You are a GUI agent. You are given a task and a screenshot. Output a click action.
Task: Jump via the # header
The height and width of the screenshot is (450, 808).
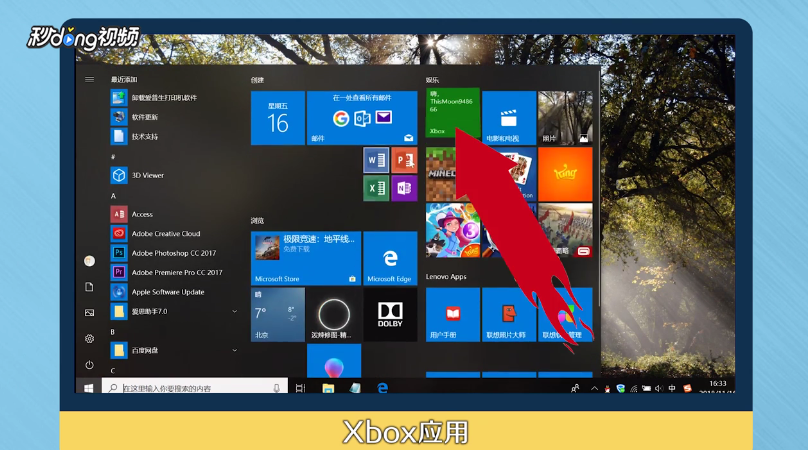[113, 157]
